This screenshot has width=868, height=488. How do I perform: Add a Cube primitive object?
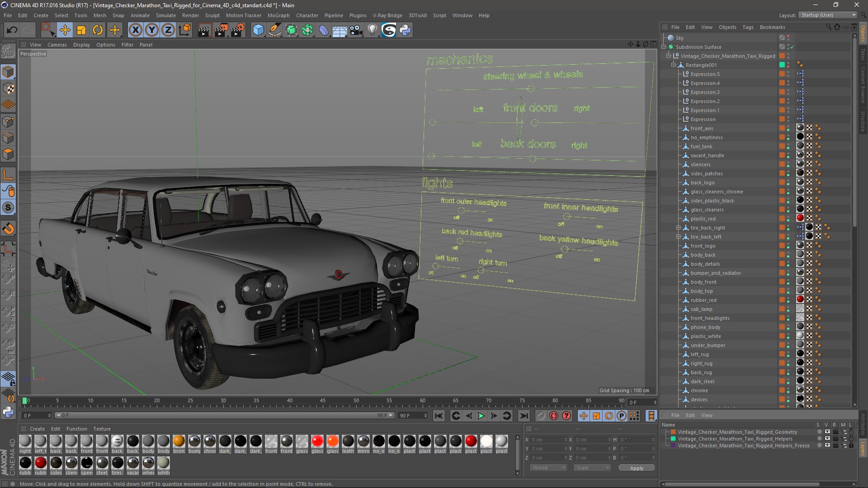coord(258,30)
